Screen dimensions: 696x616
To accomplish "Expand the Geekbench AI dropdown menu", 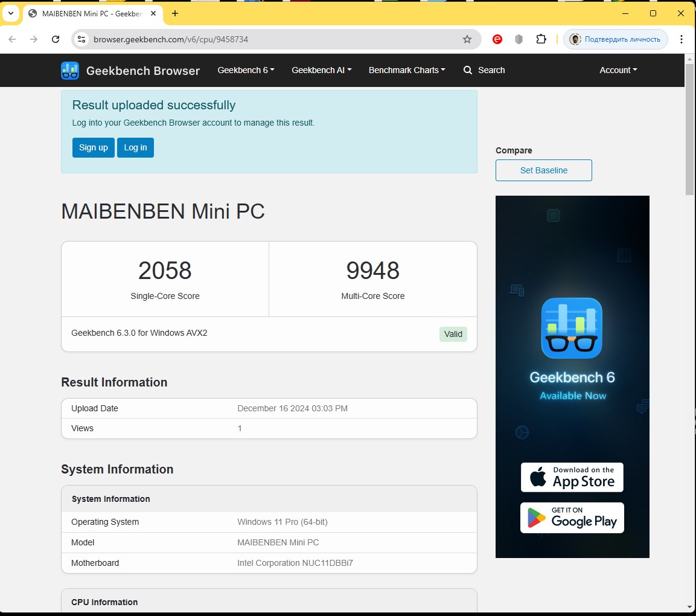I will tap(321, 70).
